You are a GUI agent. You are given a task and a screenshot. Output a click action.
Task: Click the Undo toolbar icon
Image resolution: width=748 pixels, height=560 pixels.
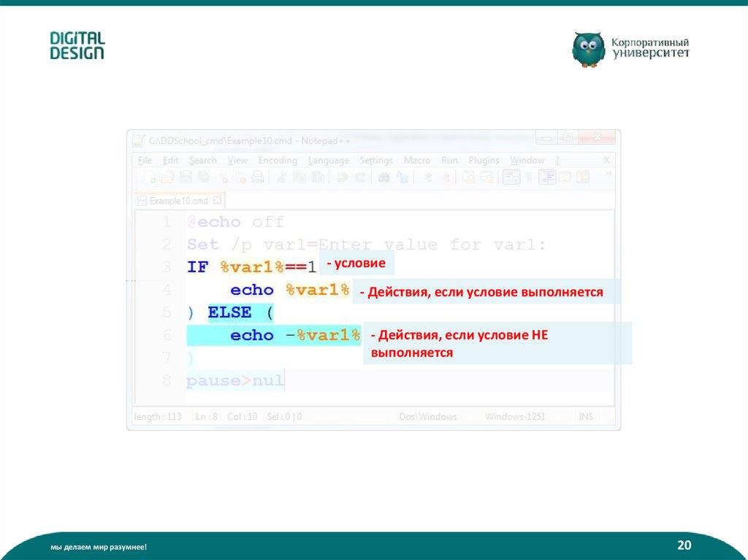(342, 177)
